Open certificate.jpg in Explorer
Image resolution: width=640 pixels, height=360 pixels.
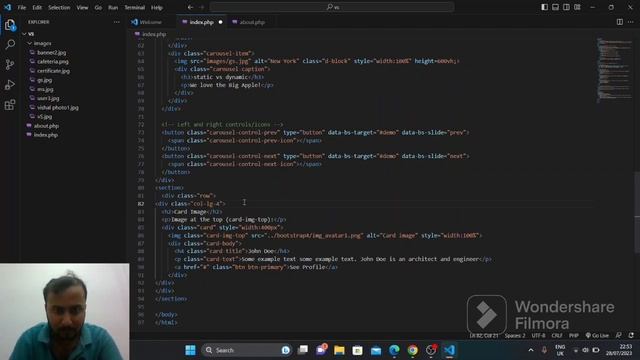click(x=53, y=71)
